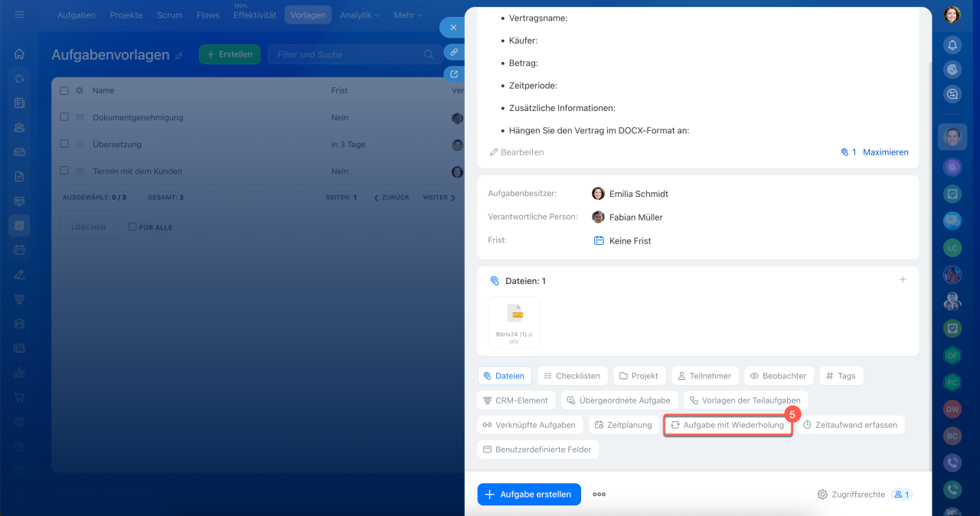Close the slider with the X button
This screenshot has width=980, height=516.
(453, 28)
